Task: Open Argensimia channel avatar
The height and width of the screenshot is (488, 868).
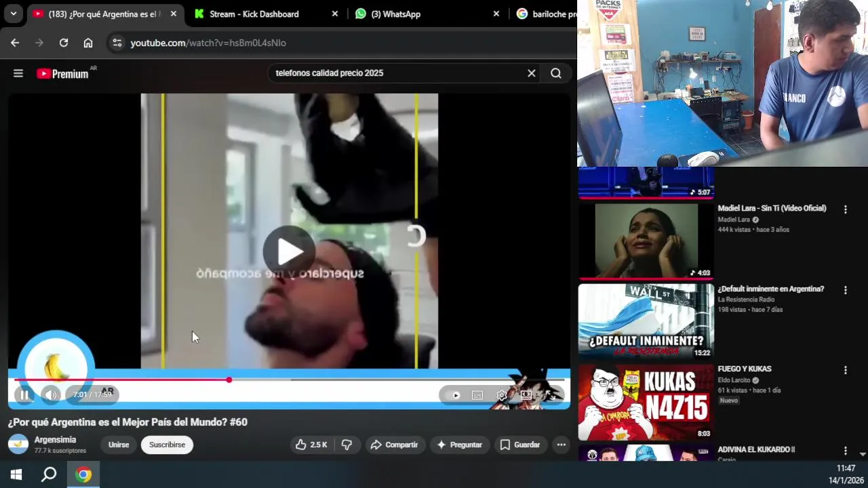Action: click(18, 445)
